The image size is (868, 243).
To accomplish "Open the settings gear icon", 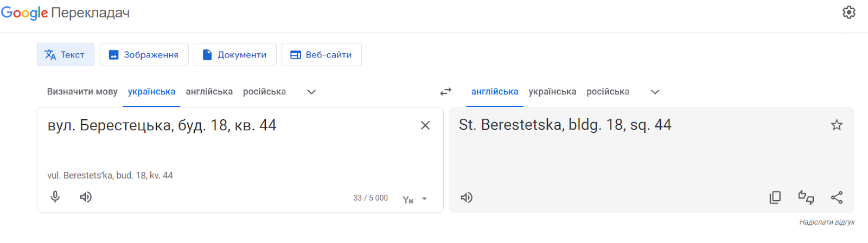I will pos(848,12).
